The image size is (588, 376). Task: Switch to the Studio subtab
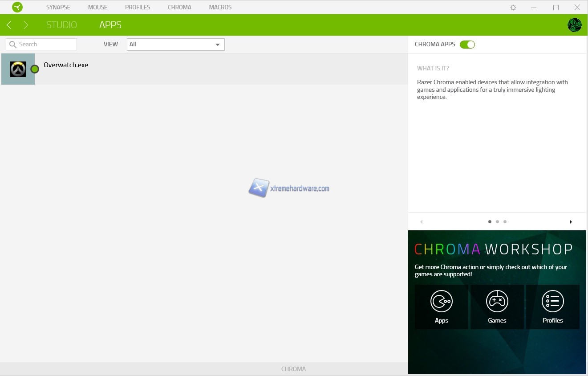pos(61,25)
